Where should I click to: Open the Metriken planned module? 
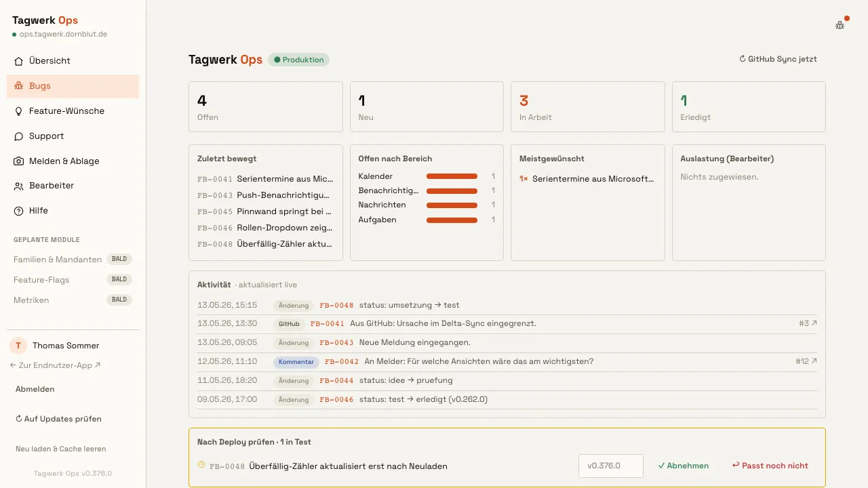pos(73,300)
